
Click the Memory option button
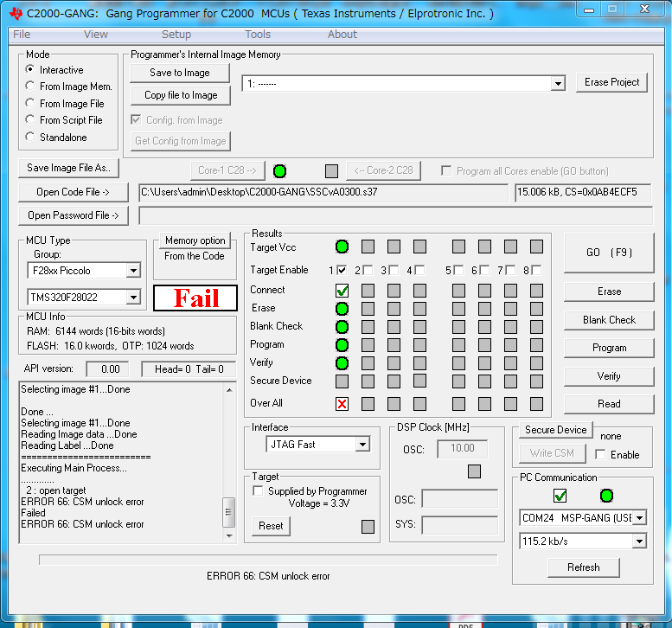tap(195, 240)
